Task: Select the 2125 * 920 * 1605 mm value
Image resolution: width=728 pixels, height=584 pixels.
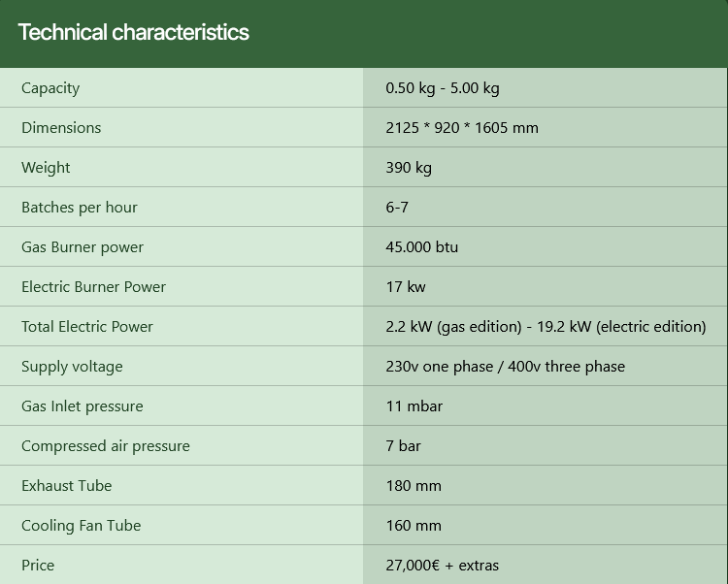Action: [x=462, y=128]
